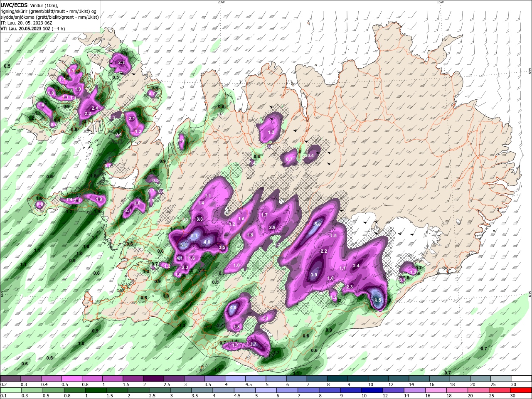Select rain legend swatch between 0.5 and 0.8
Image resolution: width=532 pixels, height=399 pixels.
(54, 390)
